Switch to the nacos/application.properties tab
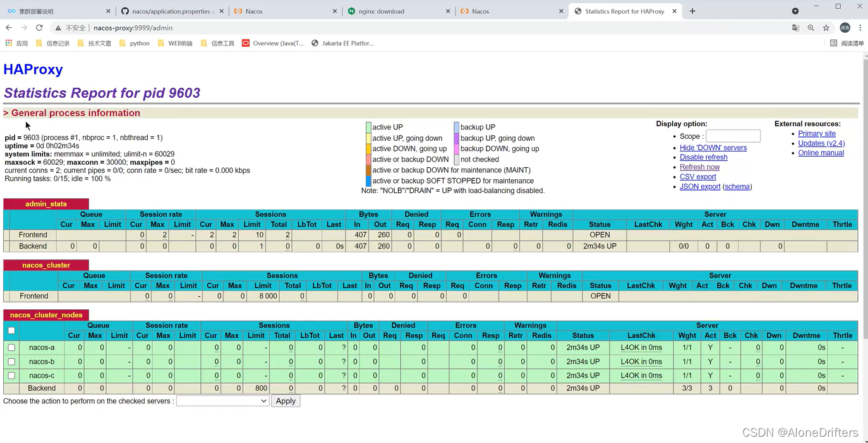This screenshot has height=443, width=868. coord(171,11)
